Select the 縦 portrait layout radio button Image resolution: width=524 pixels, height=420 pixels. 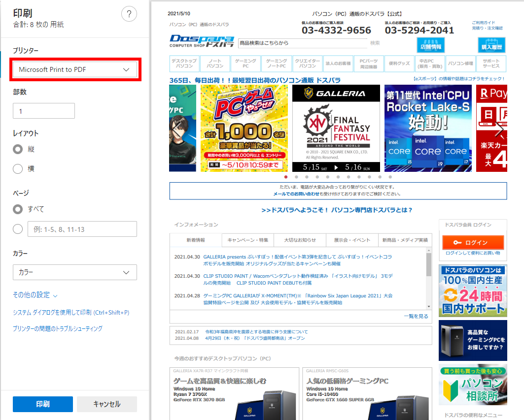(18, 149)
